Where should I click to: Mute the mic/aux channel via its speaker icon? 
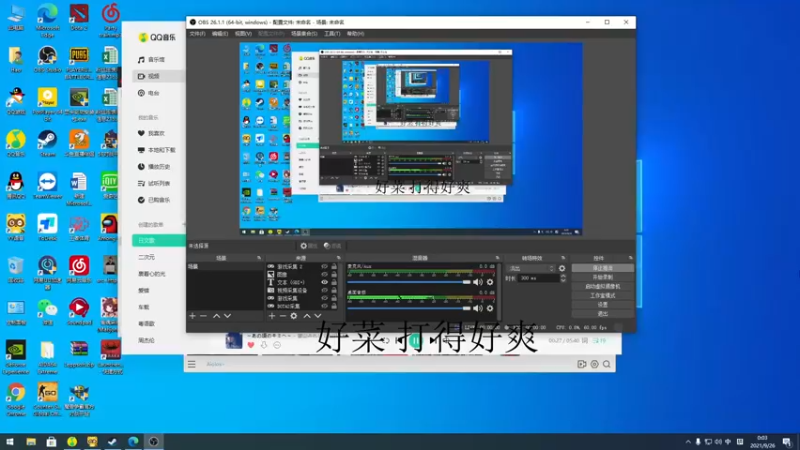478,282
